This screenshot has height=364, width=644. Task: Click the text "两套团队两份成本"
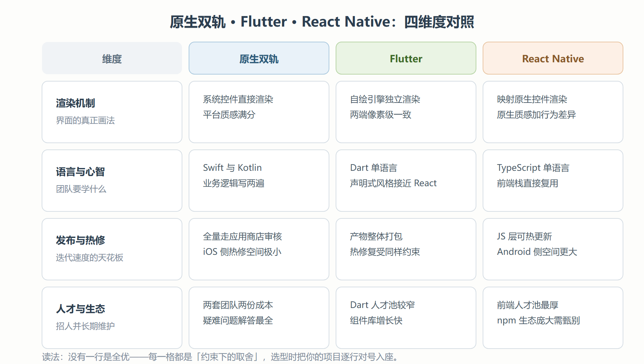click(238, 305)
